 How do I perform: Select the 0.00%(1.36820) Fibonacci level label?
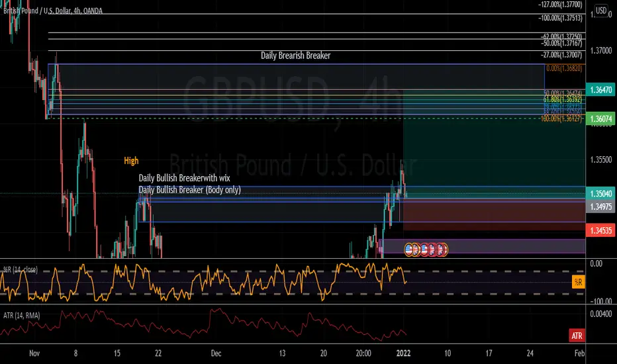(x=564, y=68)
